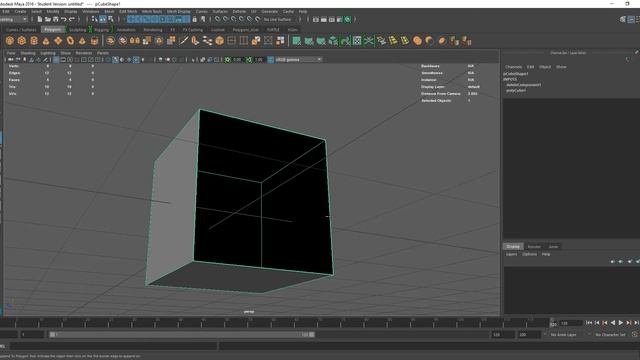Click the green checkered UV shelf icon
Viewport: 640px width, 360px height.
coord(357,40)
